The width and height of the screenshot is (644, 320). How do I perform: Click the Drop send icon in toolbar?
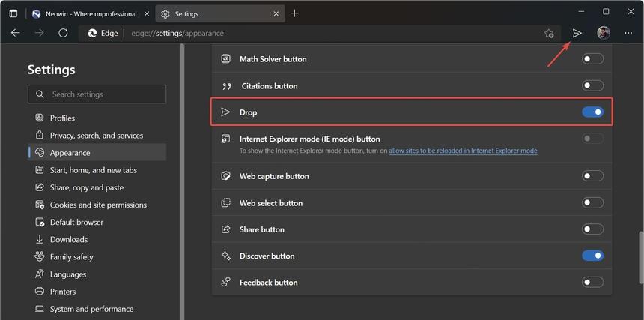[577, 33]
